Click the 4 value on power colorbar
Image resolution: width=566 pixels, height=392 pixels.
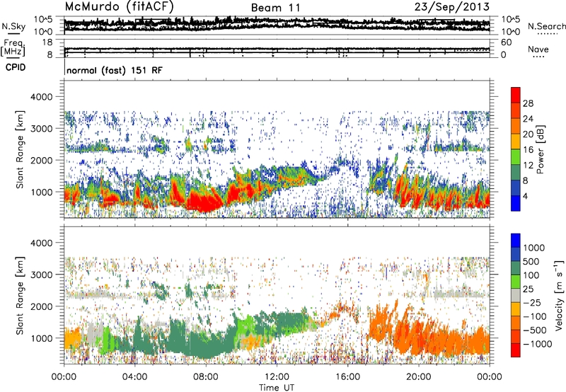[x=525, y=197]
